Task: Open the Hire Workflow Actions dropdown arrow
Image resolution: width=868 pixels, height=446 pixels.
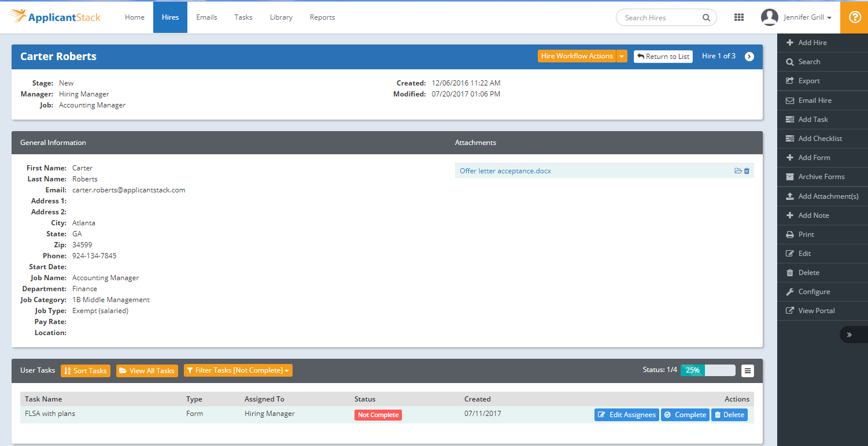Action: coord(622,56)
